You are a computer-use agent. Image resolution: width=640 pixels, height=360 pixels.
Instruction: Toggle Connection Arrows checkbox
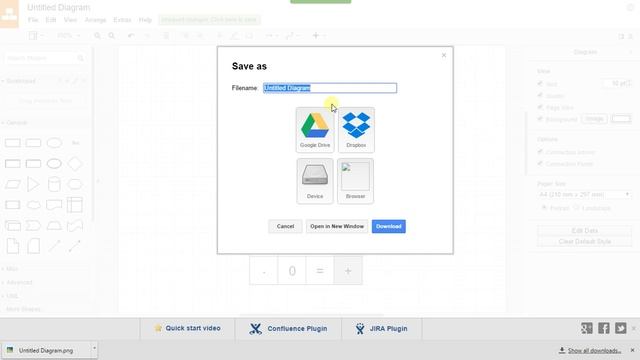pyautogui.click(x=540, y=152)
